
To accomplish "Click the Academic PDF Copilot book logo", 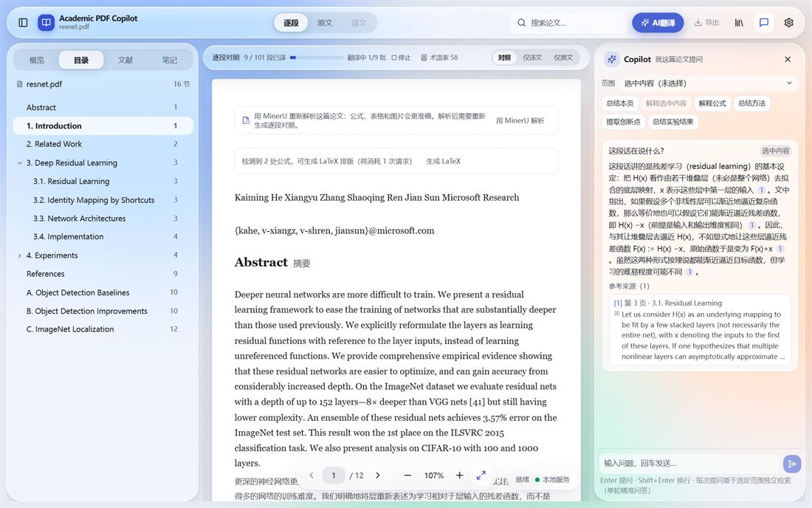I will (46, 22).
